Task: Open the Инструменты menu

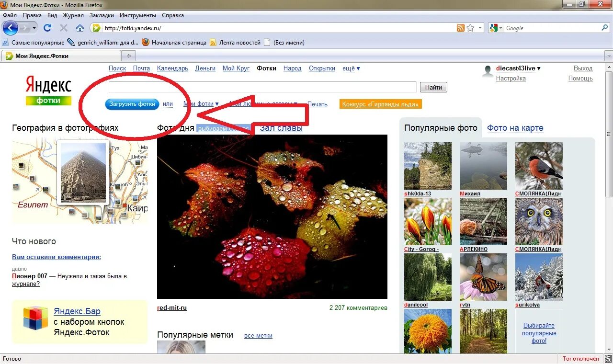Action: click(138, 15)
